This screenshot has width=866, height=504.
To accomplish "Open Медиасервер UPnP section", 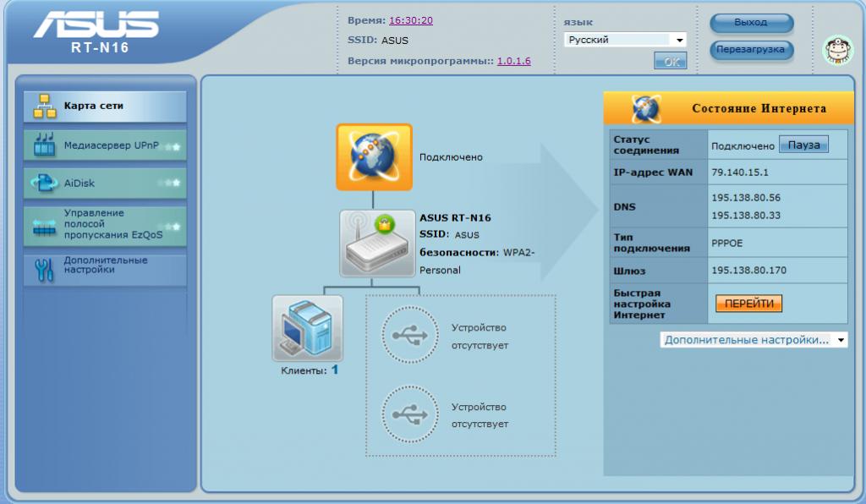I will click(x=105, y=145).
